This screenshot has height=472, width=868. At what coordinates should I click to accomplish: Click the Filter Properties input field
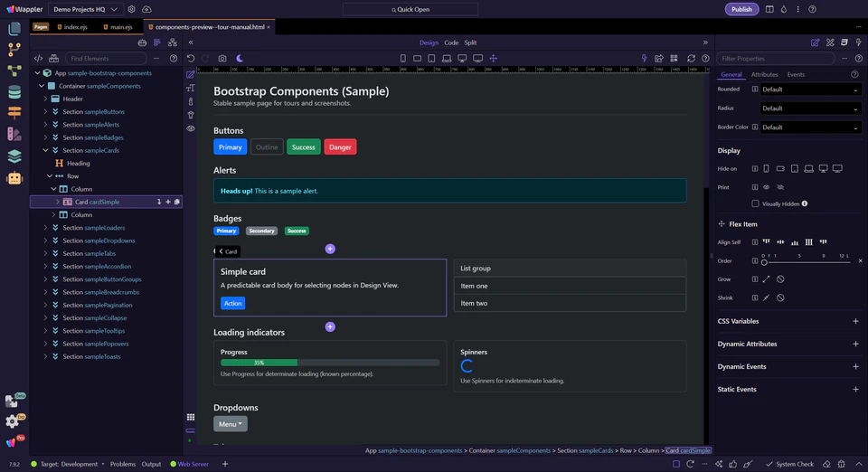pyautogui.click(x=775, y=58)
